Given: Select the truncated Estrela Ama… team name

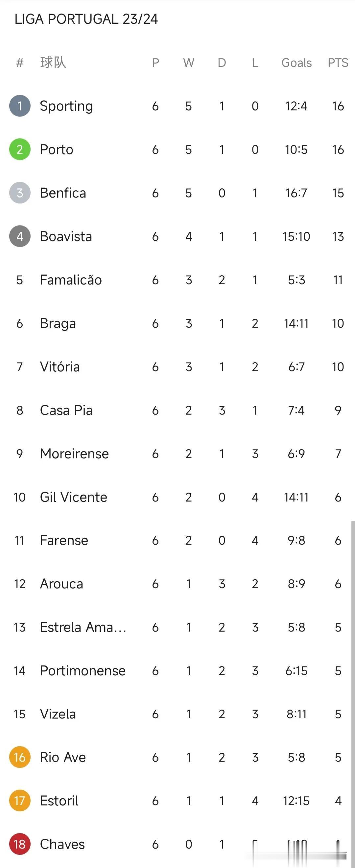Looking at the screenshot, I should click(83, 627).
